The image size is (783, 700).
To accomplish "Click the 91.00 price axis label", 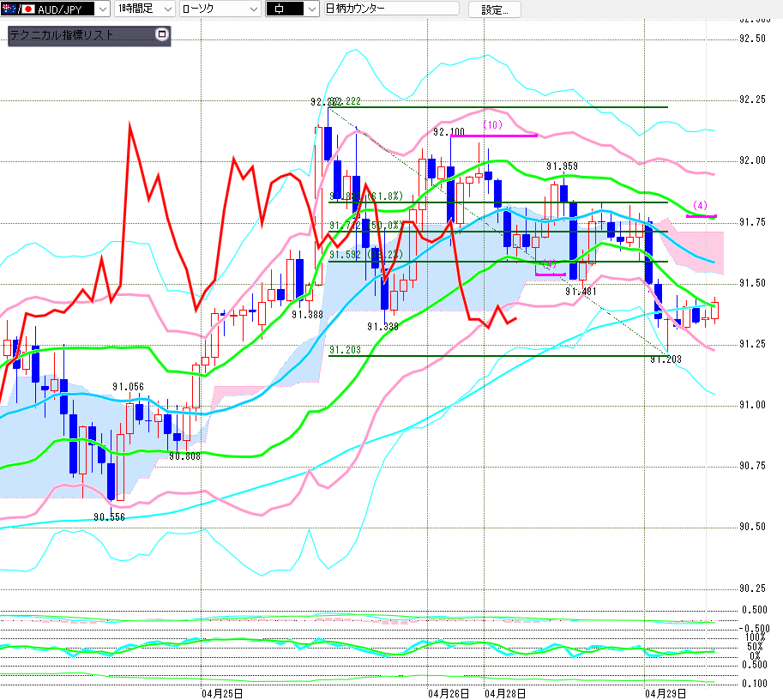I will (x=752, y=405).
